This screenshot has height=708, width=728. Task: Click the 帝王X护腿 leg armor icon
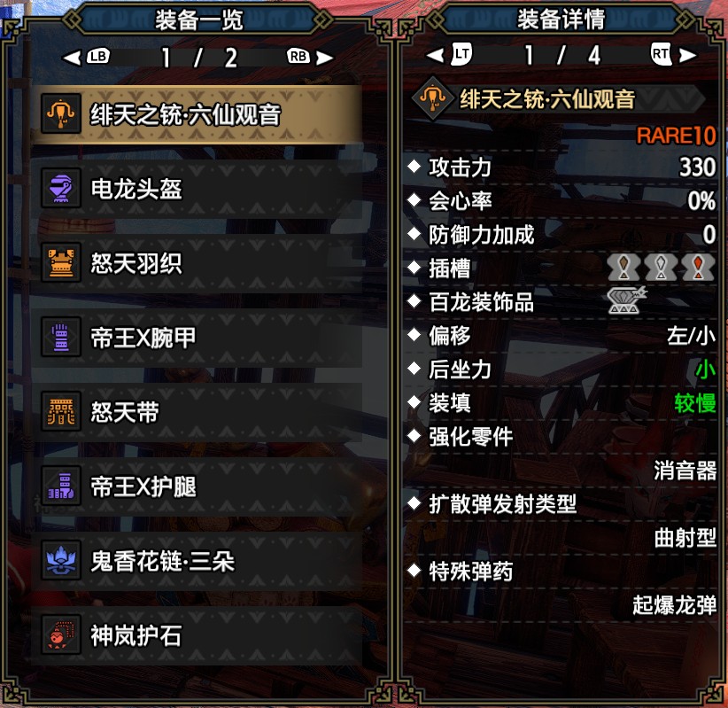pos(61,486)
